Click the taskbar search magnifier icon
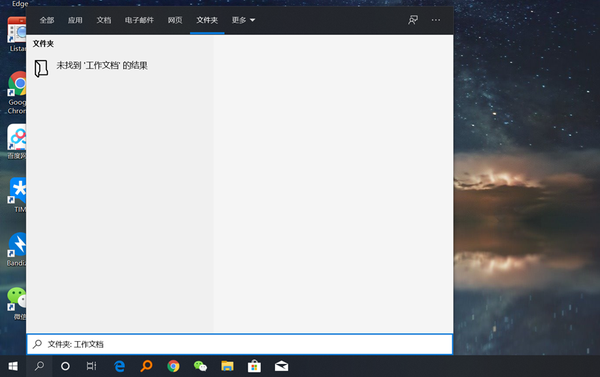600x377 pixels. pyautogui.click(x=39, y=366)
